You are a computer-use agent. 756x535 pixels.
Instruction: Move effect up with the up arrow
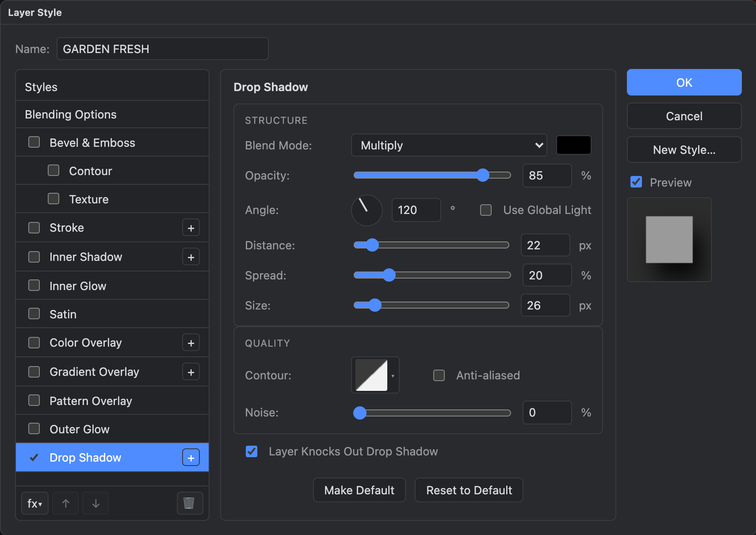point(65,503)
